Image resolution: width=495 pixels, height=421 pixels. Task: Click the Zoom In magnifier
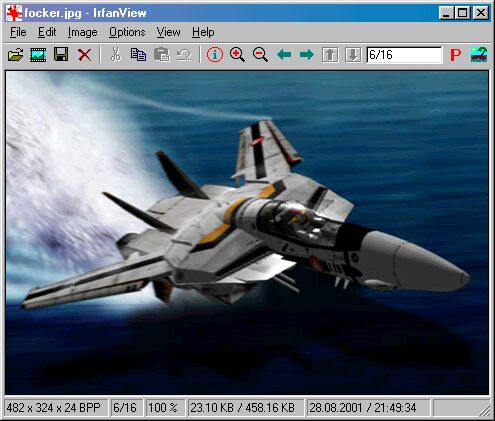point(237,55)
